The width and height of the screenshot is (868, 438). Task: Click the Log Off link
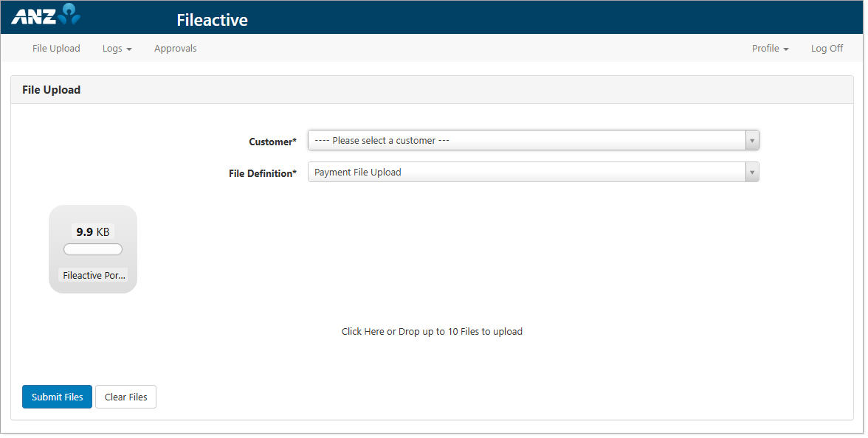coord(827,48)
